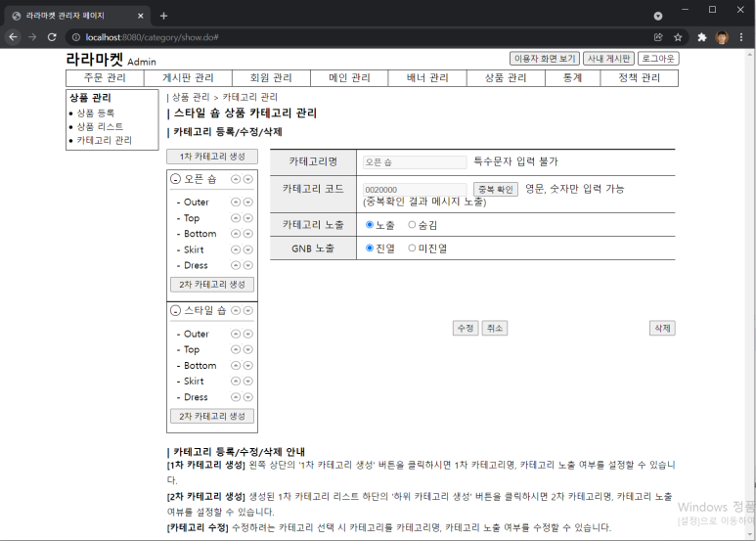This screenshot has width=756, height=541.
Task: Move Skirt up under 스타일 숍
Action: (236, 381)
